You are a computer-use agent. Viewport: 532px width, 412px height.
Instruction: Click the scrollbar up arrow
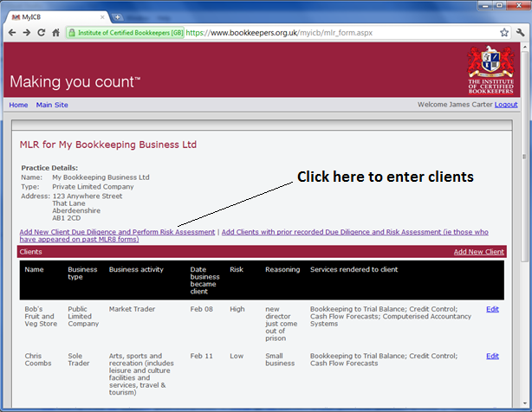click(x=524, y=47)
